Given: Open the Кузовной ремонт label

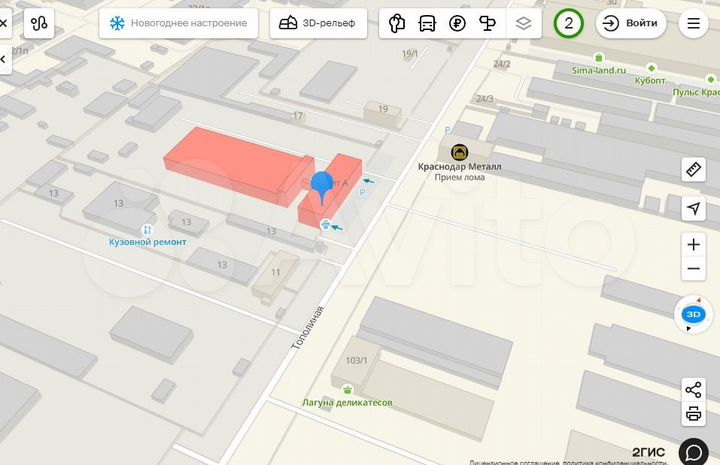Looking at the screenshot, I should tap(147, 242).
